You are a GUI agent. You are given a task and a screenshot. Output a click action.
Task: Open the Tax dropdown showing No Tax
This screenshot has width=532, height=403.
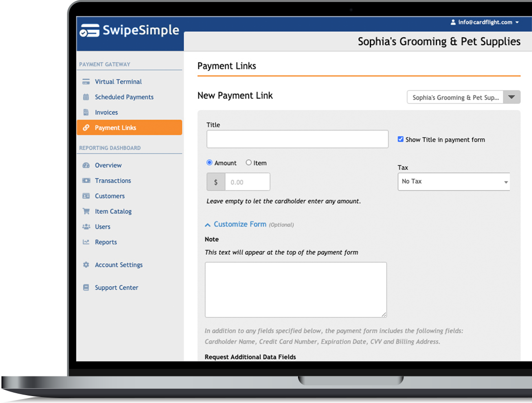click(453, 182)
